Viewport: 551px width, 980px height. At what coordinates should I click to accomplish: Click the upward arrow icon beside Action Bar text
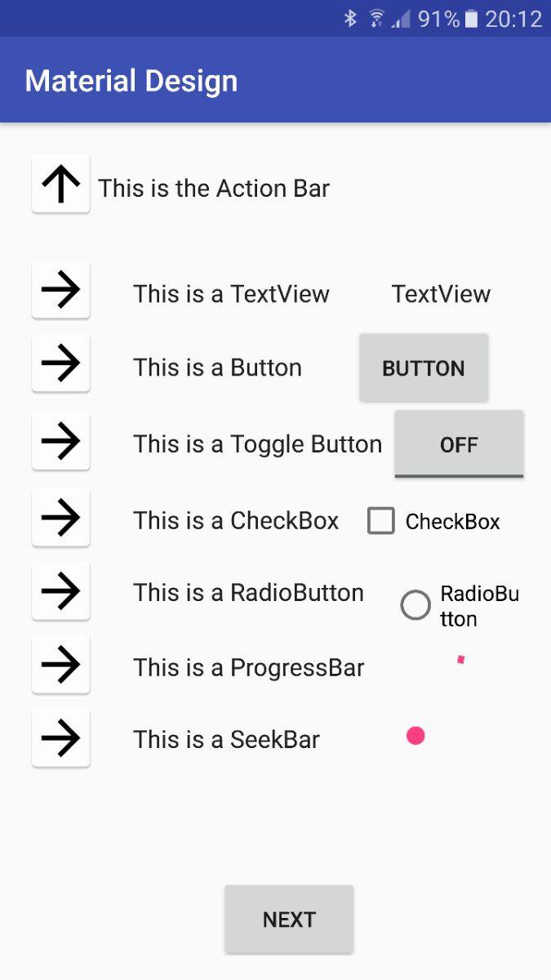click(x=60, y=185)
